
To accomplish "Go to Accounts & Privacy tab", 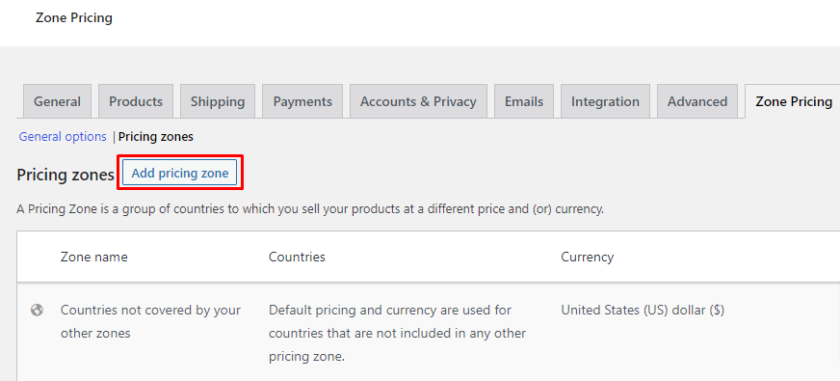I will [418, 101].
